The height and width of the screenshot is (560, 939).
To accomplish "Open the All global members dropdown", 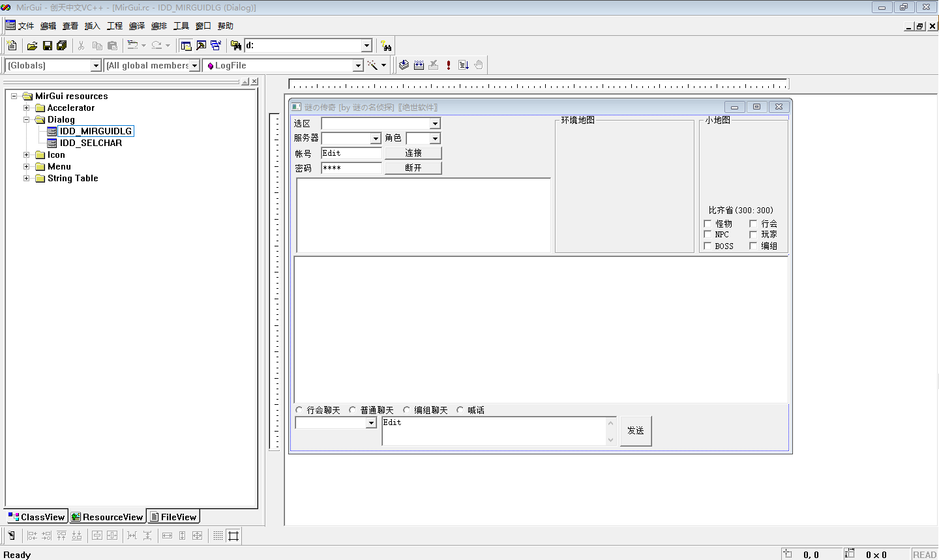I will tap(194, 65).
